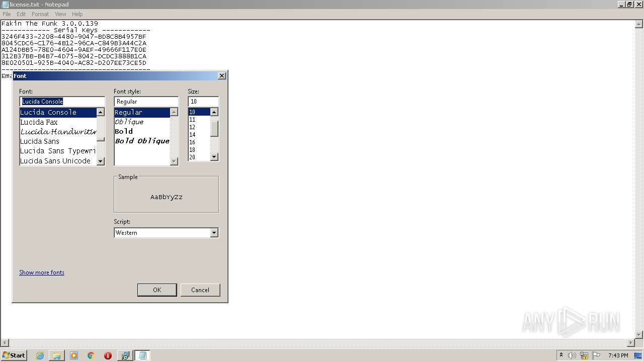Viewport: 644px width, 362px height.
Task: Click Notepad horizontal scrollbar left arrow
Action: 5,343
